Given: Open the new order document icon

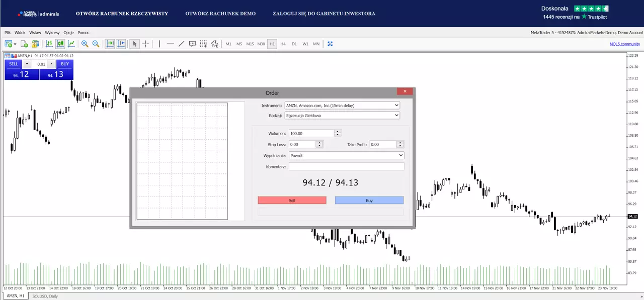Looking at the screenshot, I should click(x=24, y=44).
